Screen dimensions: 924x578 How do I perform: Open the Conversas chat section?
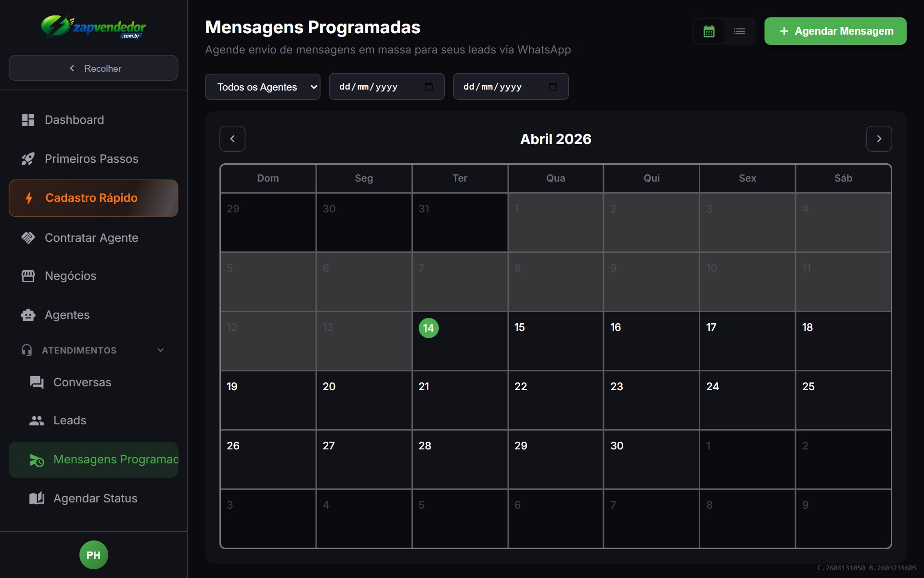(x=82, y=382)
